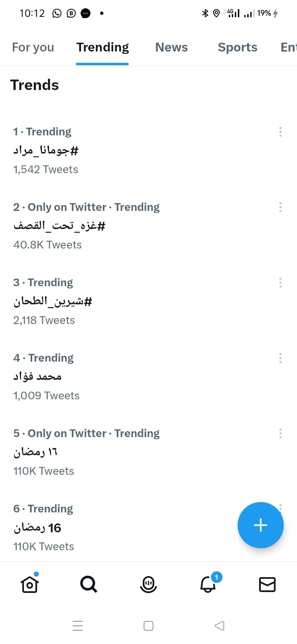The image size is (297, 644).
Task: Open trend #جومانا_مراد
Action: click(46, 151)
